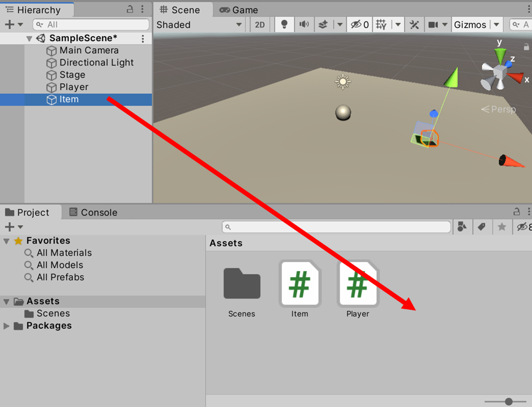Select the Player object in Hierarchy
This screenshot has height=407, width=532.
pos(74,87)
